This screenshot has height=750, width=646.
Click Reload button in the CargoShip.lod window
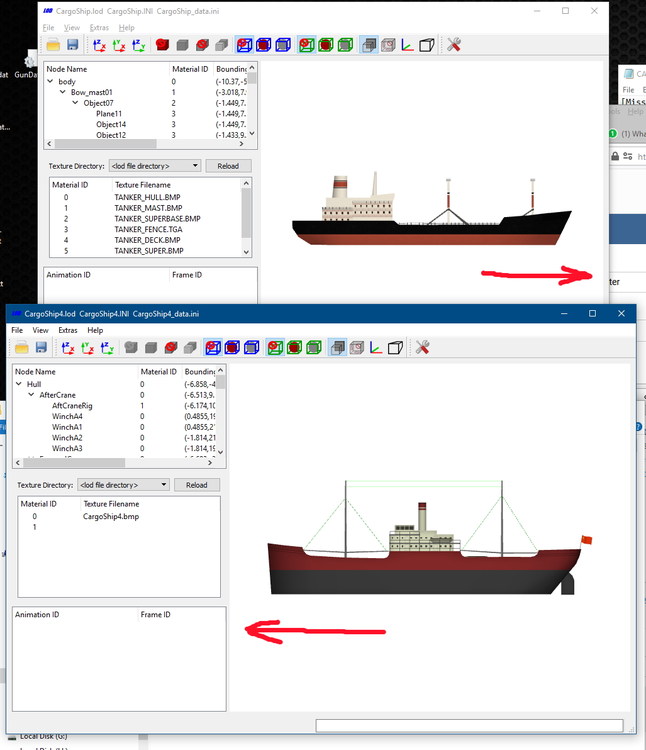coord(228,166)
